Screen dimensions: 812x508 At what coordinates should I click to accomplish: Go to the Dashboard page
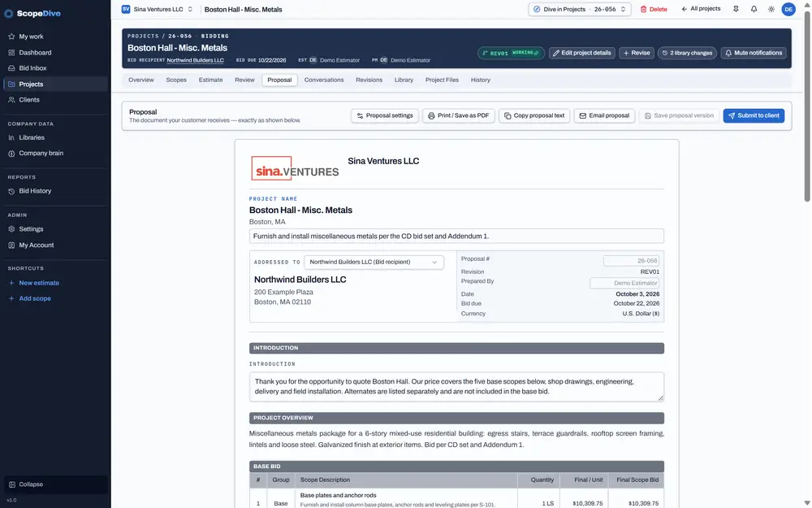(35, 52)
